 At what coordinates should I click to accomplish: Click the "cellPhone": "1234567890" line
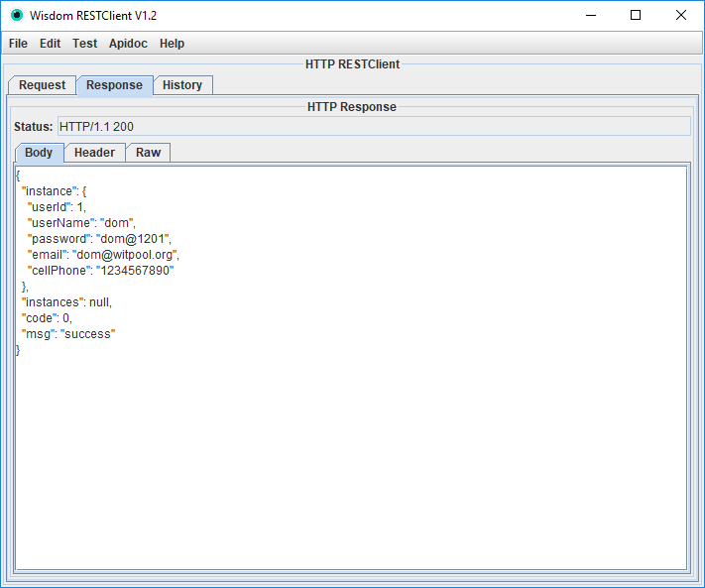(100, 270)
